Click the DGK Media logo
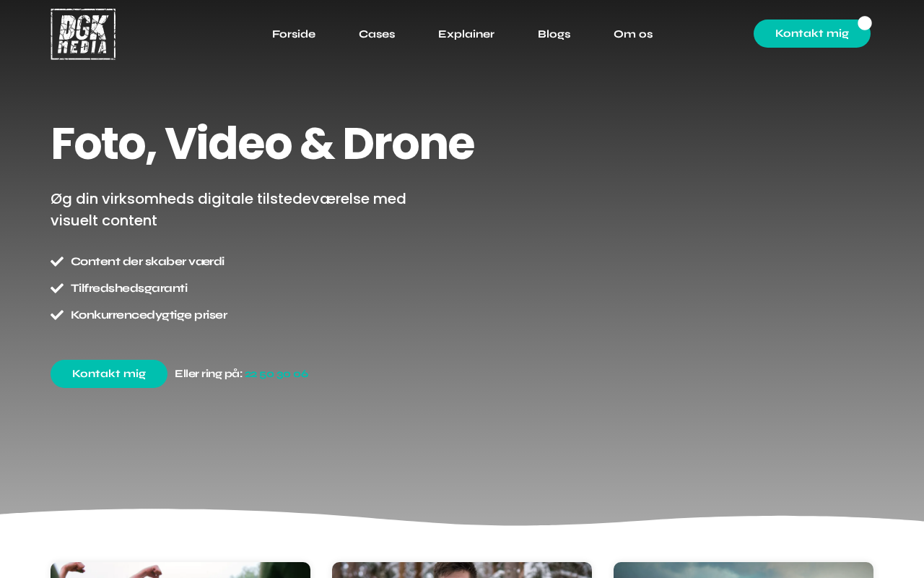Image resolution: width=924 pixels, height=578 pixels. [x=83, y=34]
